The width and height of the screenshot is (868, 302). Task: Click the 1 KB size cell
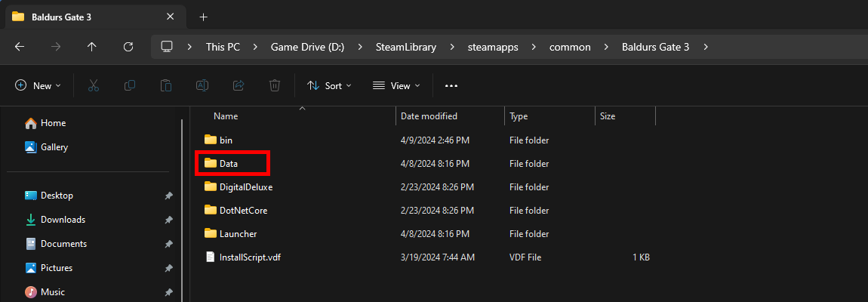[641, 257]
